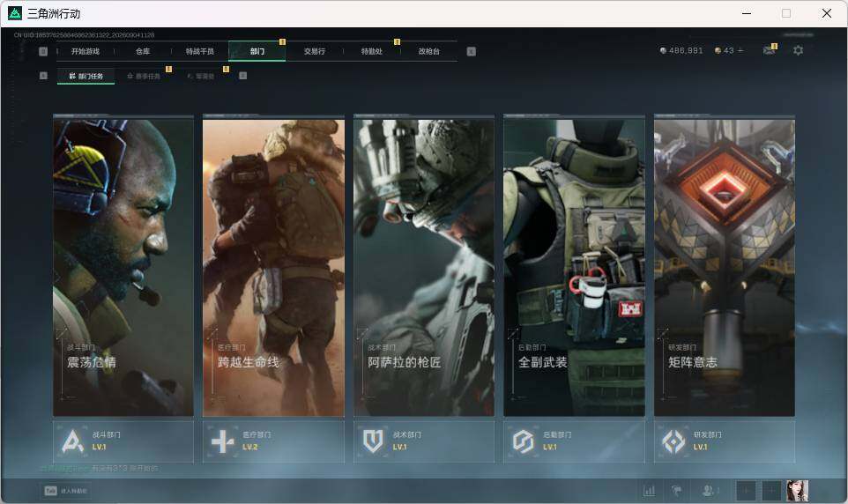The image size is (848, 504).
Task: Click the sub-tab previous key icon left of 部门任务
Action: pyautogui.click(x=43, y=76)
